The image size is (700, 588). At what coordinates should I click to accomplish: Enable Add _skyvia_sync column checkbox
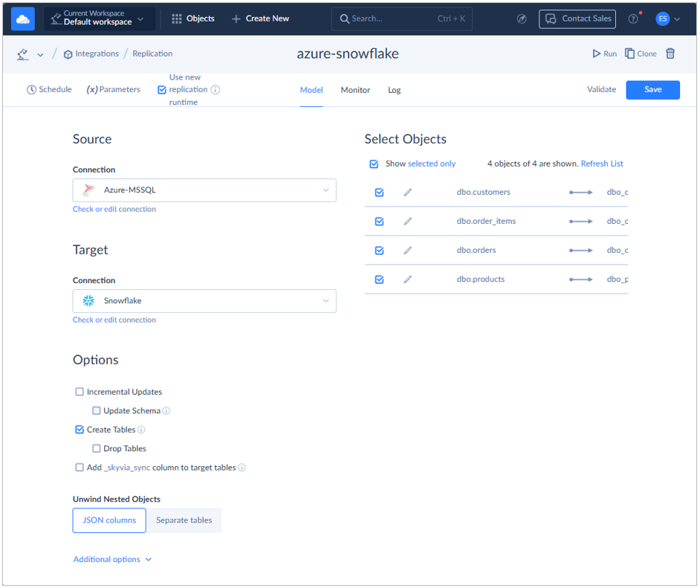pos(80,467)
